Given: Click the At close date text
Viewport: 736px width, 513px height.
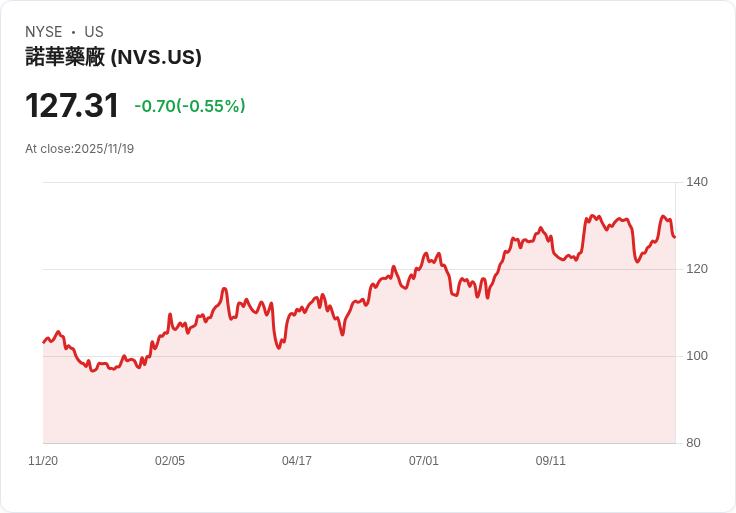Looking at the screenshot, I should point(79,149).
